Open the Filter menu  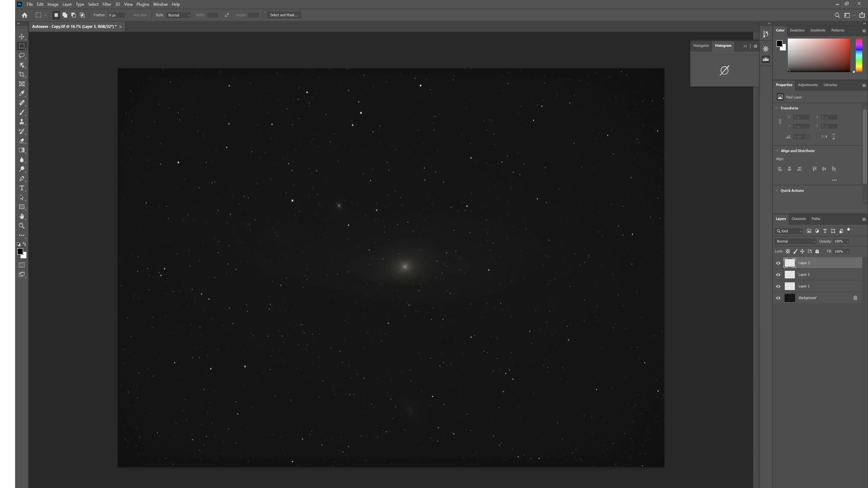(x=106, y=4)
